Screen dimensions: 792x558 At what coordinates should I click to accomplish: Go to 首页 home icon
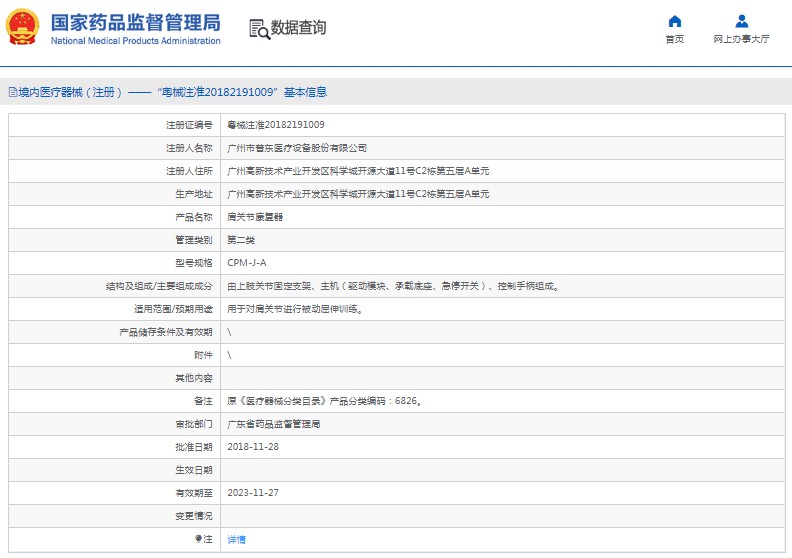point(674,21)
